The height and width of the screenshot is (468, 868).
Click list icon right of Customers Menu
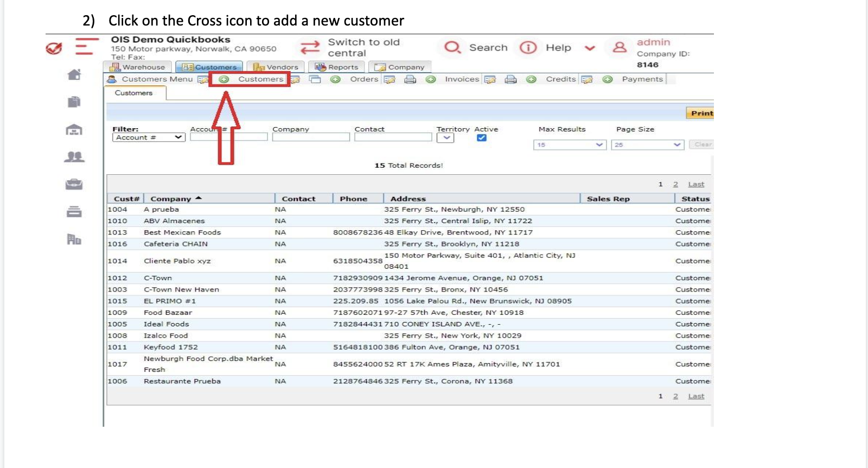coord(202,79)
